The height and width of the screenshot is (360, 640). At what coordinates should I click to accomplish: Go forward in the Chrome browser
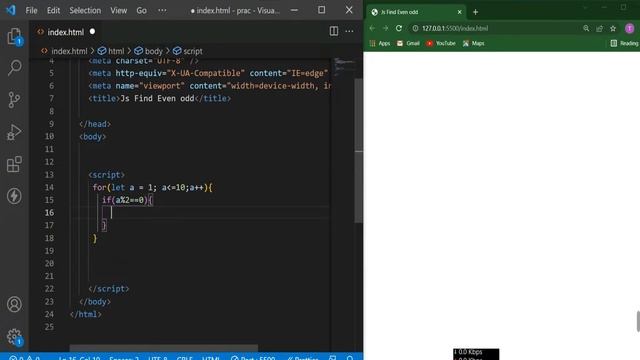click(x=385, y=28)
